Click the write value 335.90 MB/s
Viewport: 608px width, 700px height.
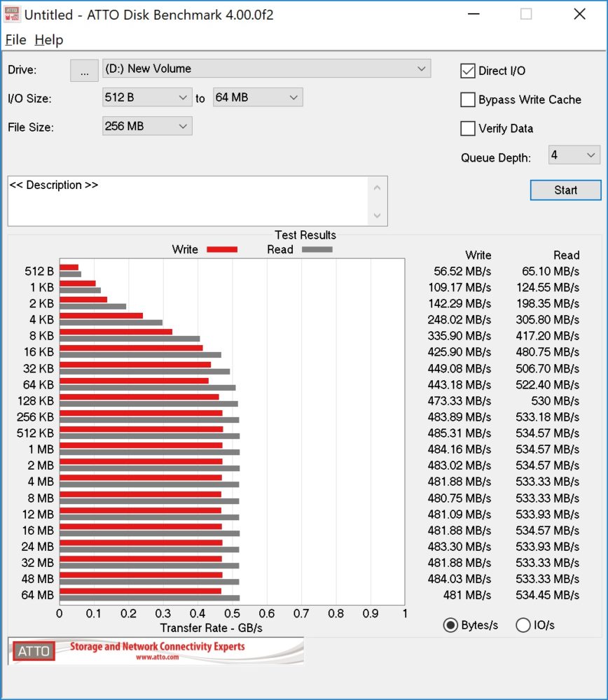click(x=460, y=336)
